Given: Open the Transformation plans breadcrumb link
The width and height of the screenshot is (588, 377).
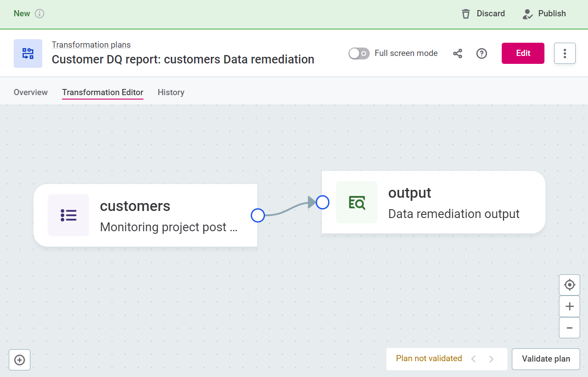Looking at the screenshot, I should pyautogui.click(x=91, y=44).
